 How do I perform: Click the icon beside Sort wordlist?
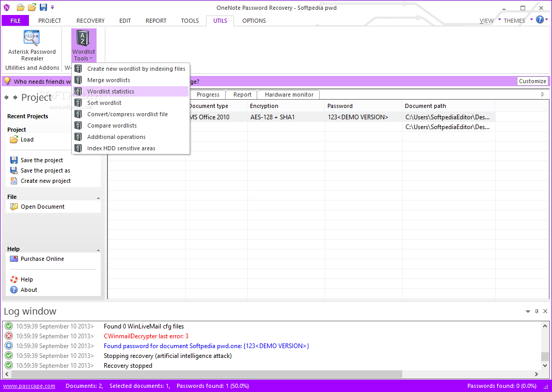click(78, 103)
